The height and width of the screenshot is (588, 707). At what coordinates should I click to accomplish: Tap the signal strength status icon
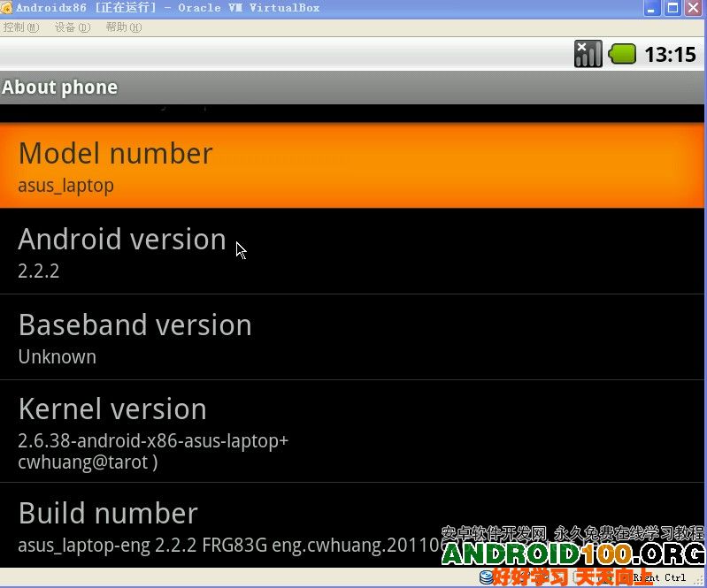(x=588, y=54)
